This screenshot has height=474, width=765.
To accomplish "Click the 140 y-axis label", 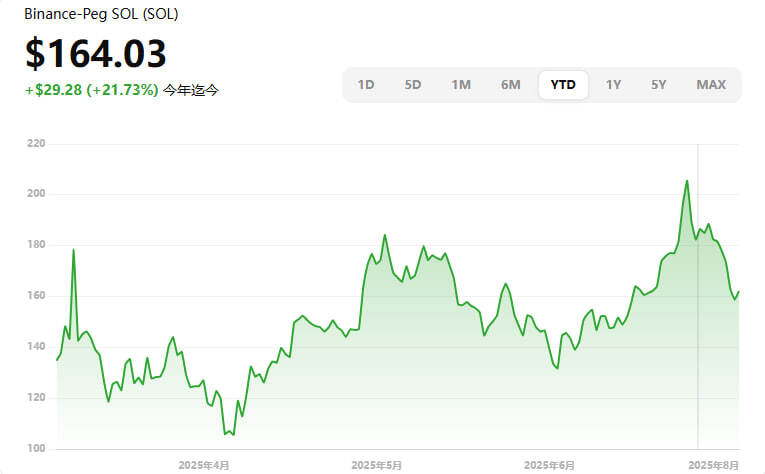I will click(36, 346).
